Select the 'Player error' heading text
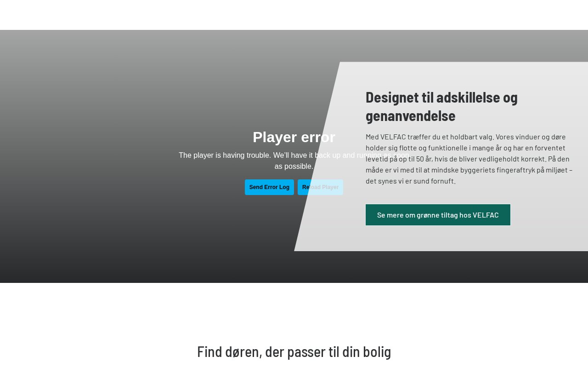Image resolution: width=588 pixels, height=368 pixels. 294,137
